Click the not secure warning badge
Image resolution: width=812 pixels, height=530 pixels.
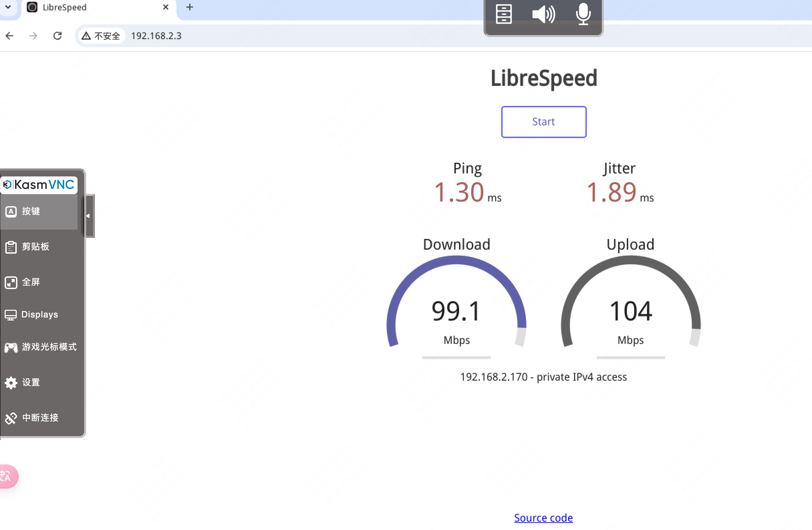[101, 36]
